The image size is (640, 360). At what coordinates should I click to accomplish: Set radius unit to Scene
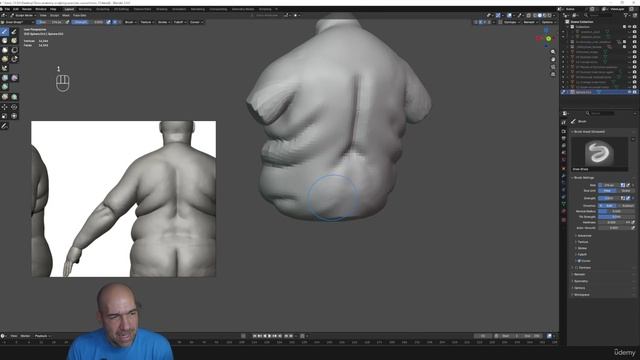(625, 191)
